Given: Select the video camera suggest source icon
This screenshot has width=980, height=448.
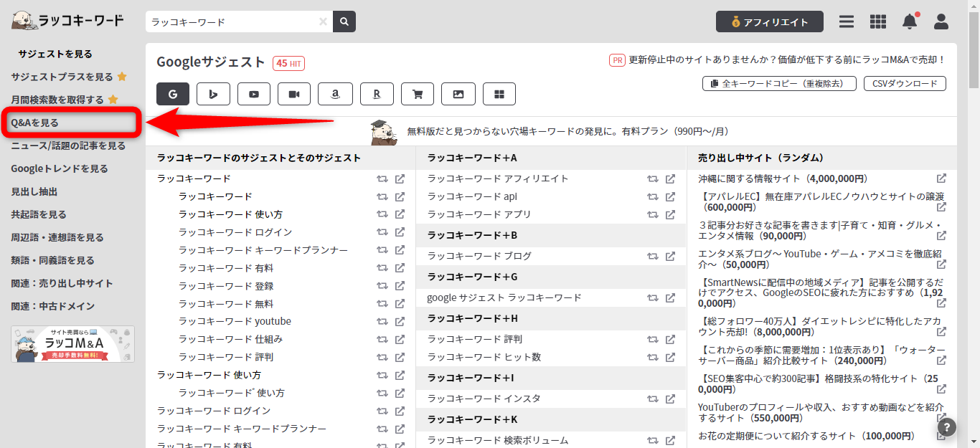Looking at the screenshot, I should click(294, 94).
